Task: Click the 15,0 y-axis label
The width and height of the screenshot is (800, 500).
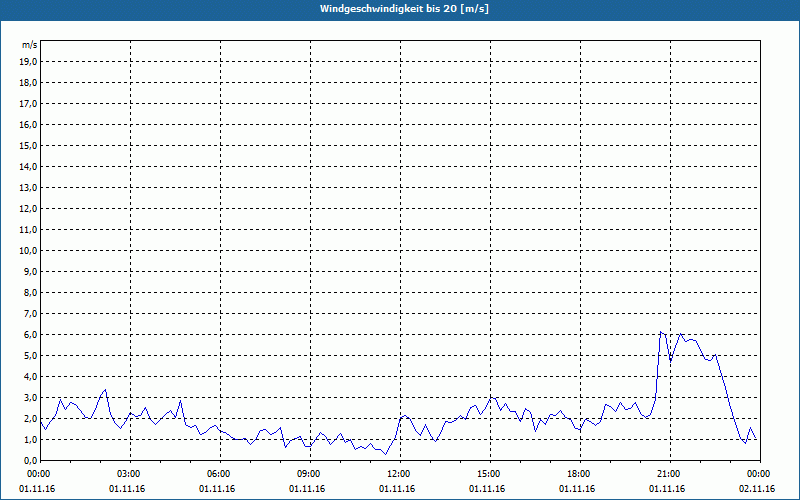Action: pos(28,145)
